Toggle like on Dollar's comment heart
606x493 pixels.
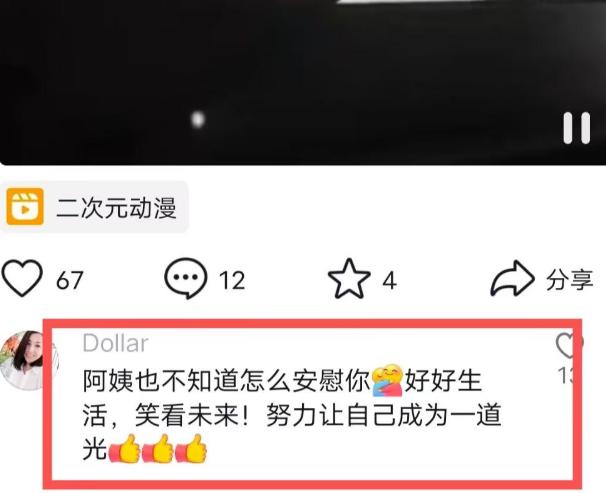(x=568, y=345)
